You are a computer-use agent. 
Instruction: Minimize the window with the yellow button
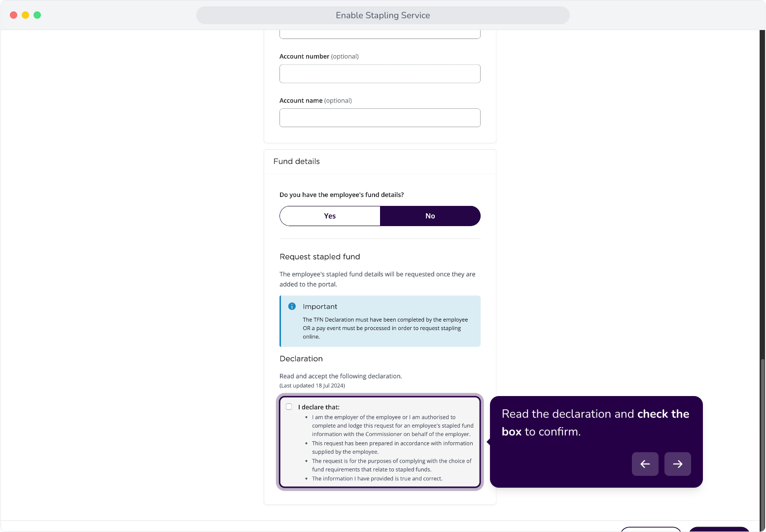(26, 15)
